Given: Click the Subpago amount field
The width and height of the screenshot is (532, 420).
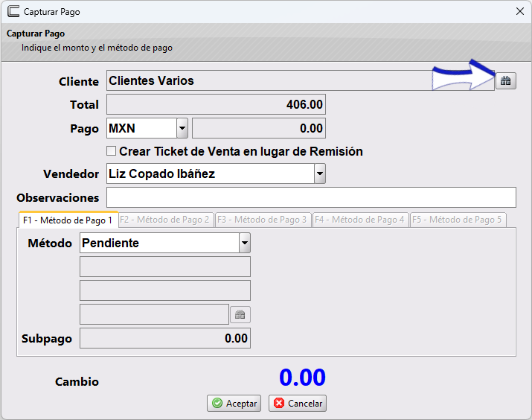Looking at the screenshot, I should tap(165, 338).
